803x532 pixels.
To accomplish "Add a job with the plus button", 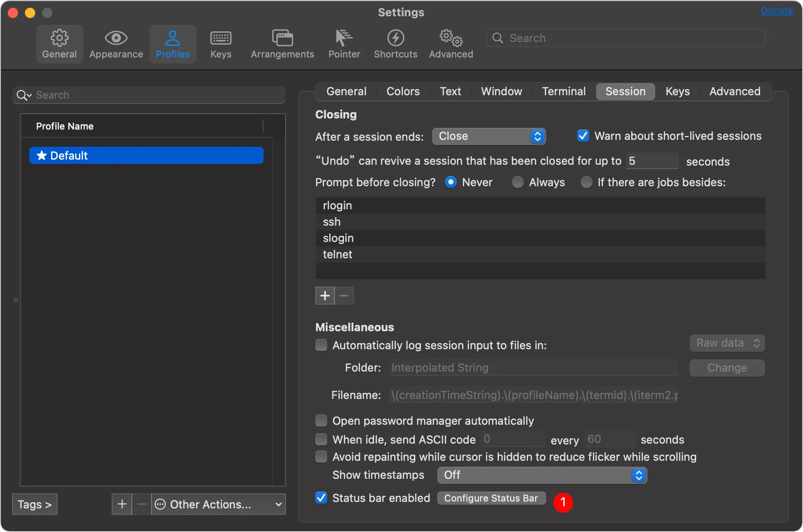I will click(325, 296).
